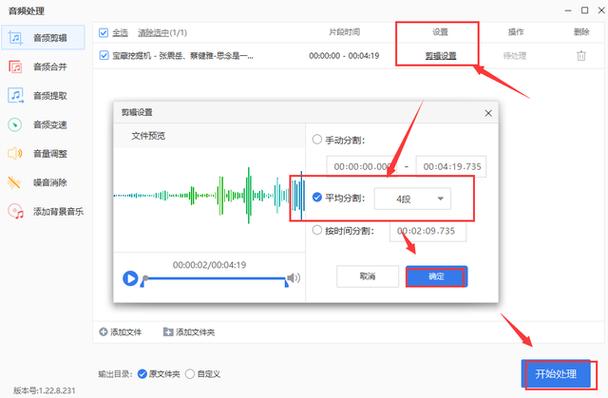The height and width of the screenshot is (398, 608).
Task: Open the 音频剪辑 sidebar tab
Action: [x=43, y=38]
